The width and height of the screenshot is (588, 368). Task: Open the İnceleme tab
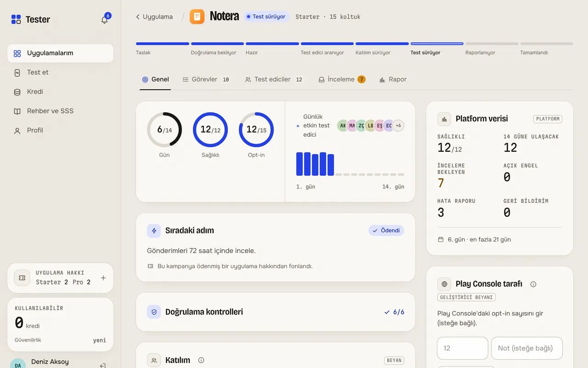(x=342, y=80)
